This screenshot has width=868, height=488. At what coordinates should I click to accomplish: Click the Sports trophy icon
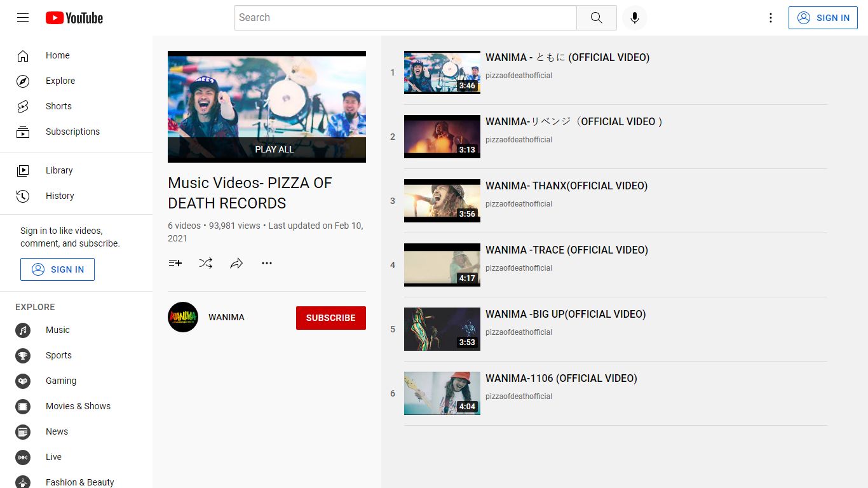[x=23, y=355]
